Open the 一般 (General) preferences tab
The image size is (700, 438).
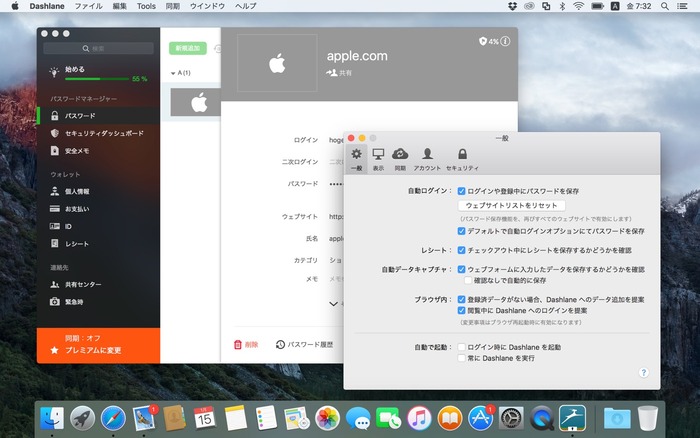point(356,159)
